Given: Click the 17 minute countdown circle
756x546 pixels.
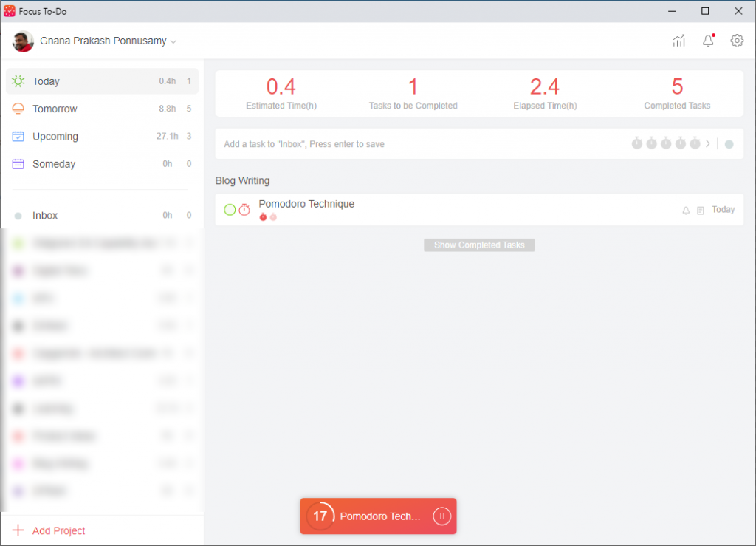Looking at the screenshot, I should tap(320, 516).
